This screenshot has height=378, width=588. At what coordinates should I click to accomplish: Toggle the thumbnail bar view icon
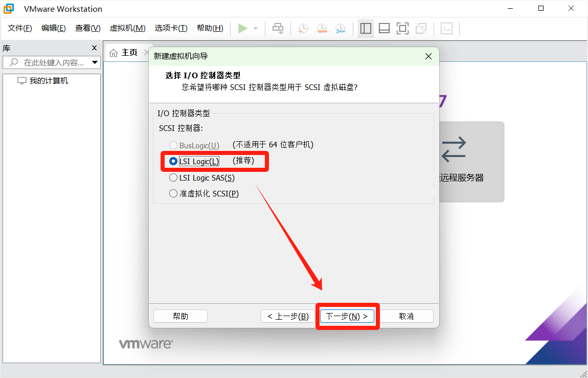tap(384, 29)
